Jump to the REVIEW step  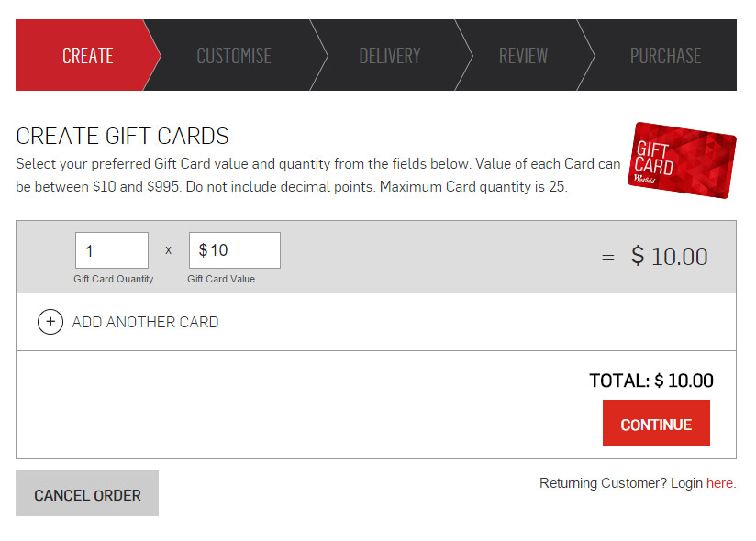(x=523, y=56)
